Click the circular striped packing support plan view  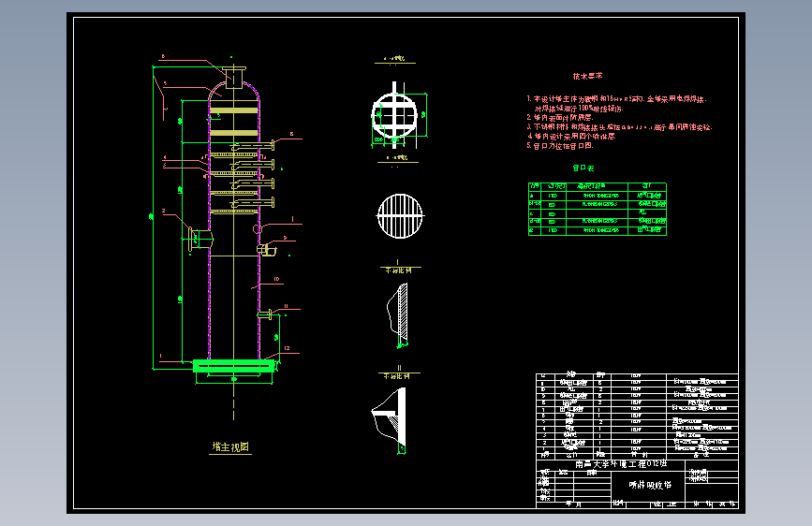pos(400,216)
